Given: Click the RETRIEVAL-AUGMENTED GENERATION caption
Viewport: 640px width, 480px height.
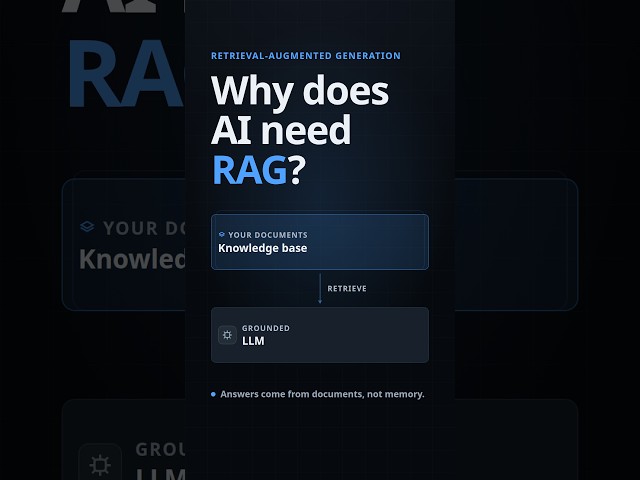Looking at the screenshot, I should (306, 56).
